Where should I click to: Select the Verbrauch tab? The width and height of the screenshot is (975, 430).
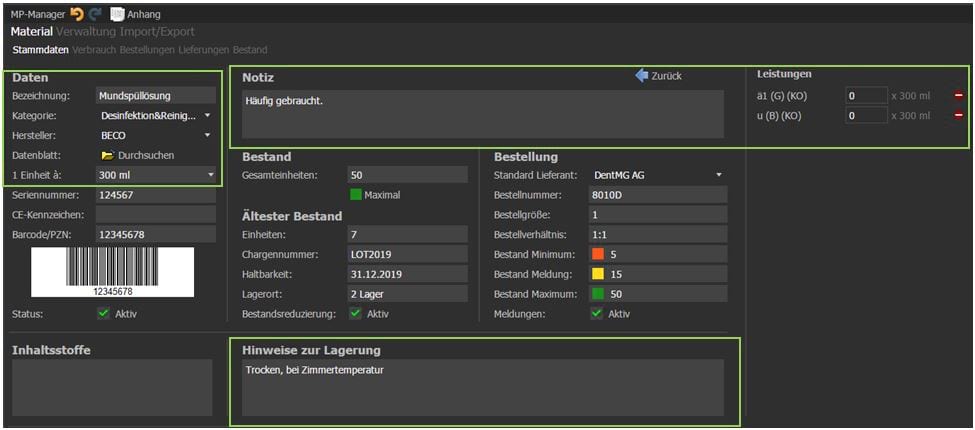click(x=95, y=50)
